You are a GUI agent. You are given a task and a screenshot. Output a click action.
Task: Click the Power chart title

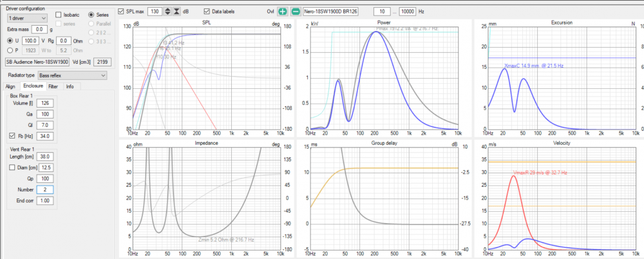[384, 23]
